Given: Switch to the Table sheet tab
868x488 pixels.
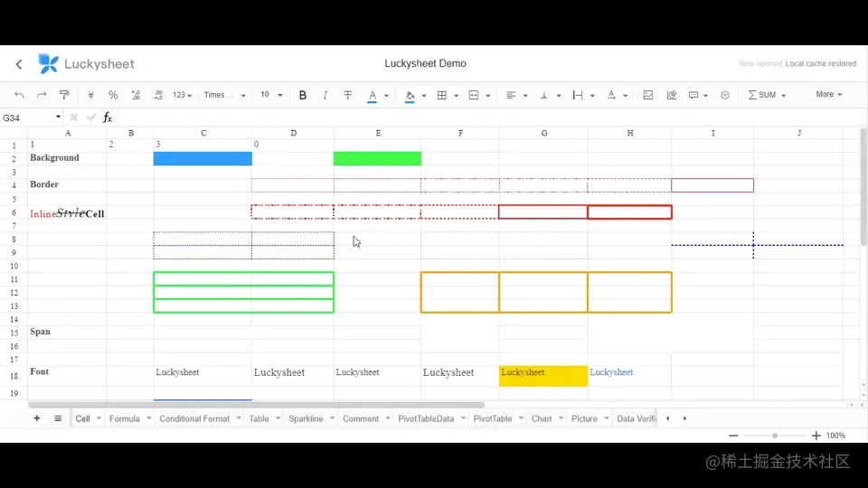Looking at the screenshot, I should (x=259, y=418).
